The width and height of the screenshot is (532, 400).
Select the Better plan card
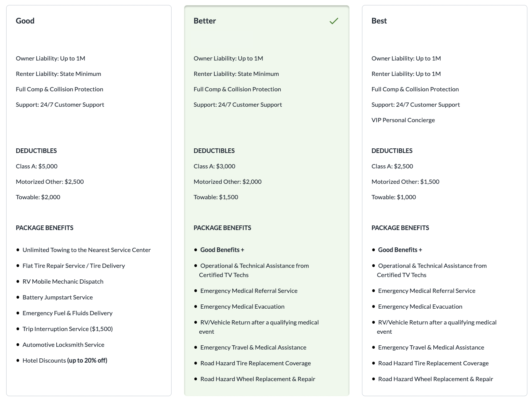tap(266, 200)
